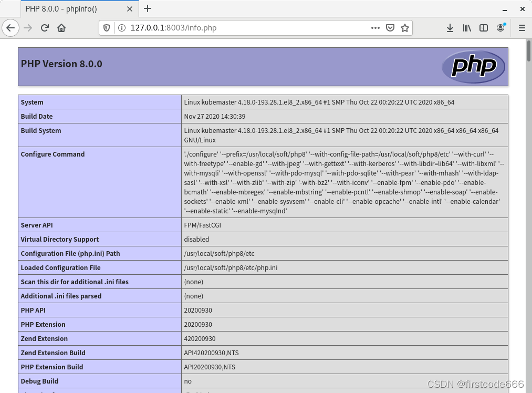The width and height of the screenshot is (532, 393).
Task: Open the downloads panel
Action: 450,28
